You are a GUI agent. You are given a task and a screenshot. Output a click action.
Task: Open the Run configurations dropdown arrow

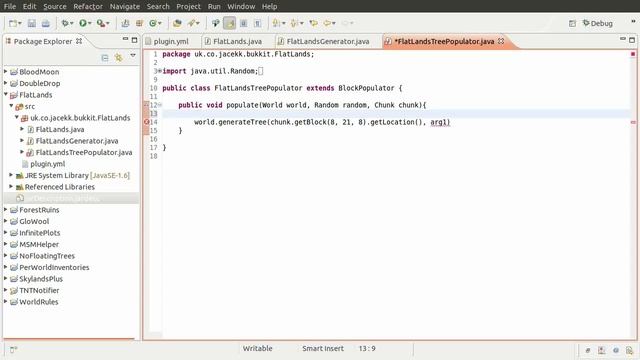(x=89, y=23)
